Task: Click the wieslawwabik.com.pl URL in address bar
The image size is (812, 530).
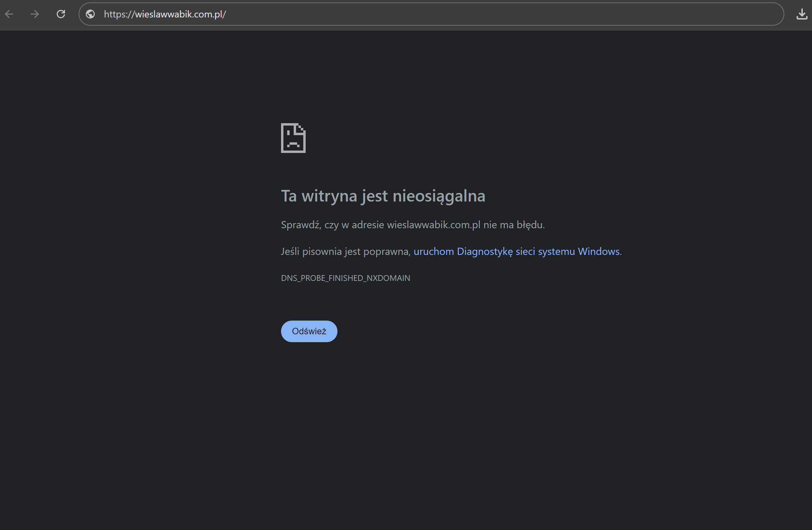Action: (x=180, y=14)
